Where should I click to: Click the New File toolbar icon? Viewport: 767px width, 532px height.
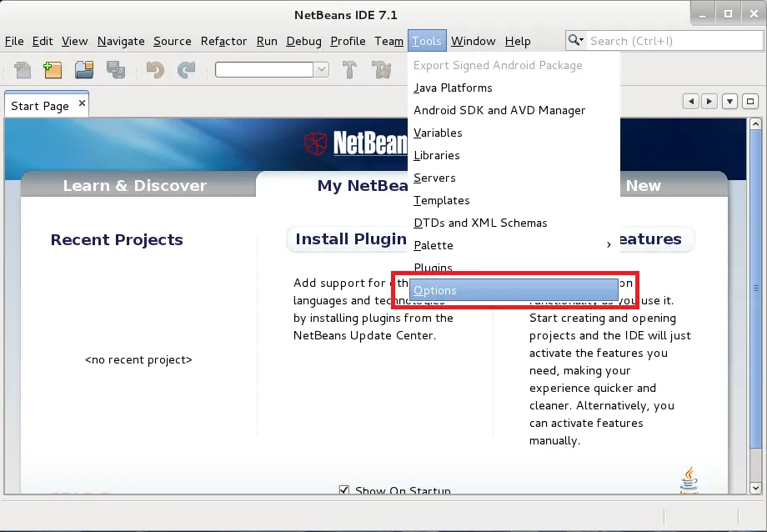[23, 70]
